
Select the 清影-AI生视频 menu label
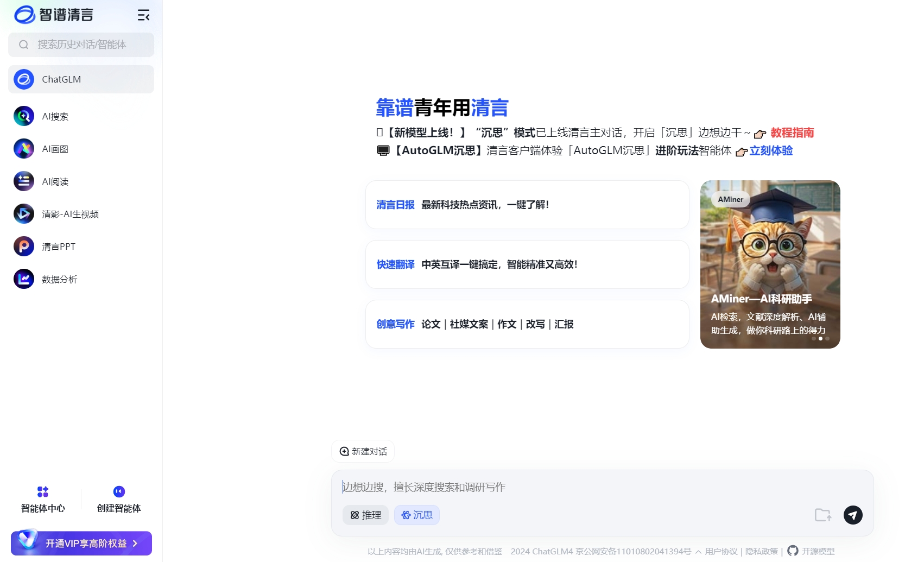(71, 214)
